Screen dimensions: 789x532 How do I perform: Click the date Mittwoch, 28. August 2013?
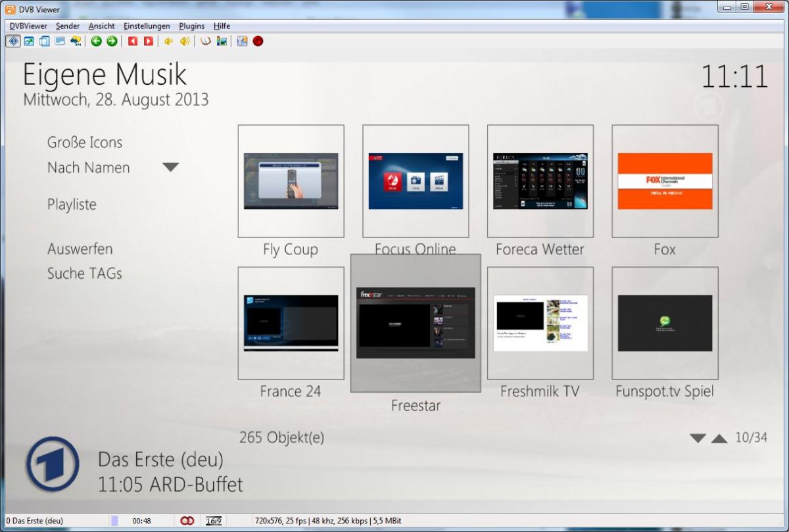(116, 100)
